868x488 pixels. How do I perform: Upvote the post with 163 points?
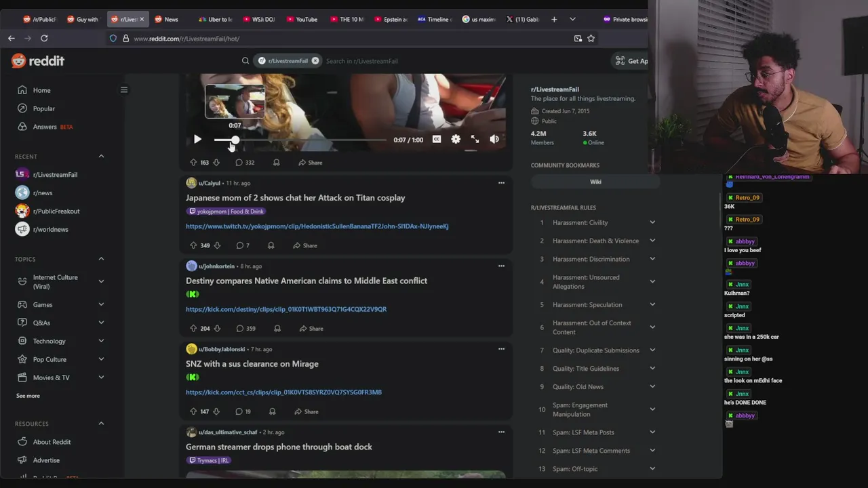coord(193,163)
